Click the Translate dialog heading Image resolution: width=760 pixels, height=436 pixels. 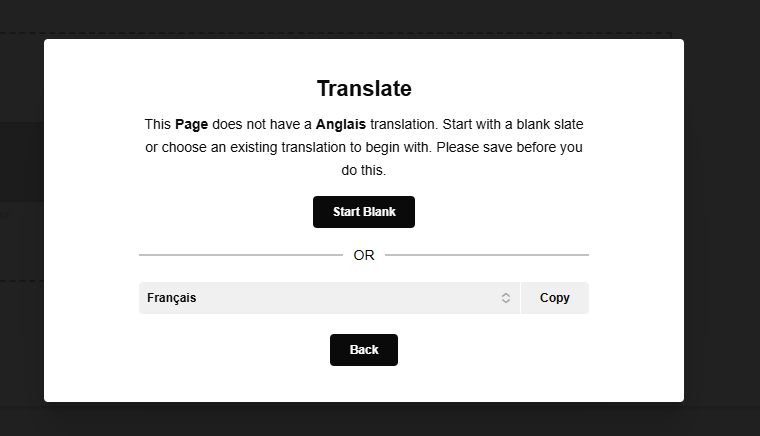[364, 88]
